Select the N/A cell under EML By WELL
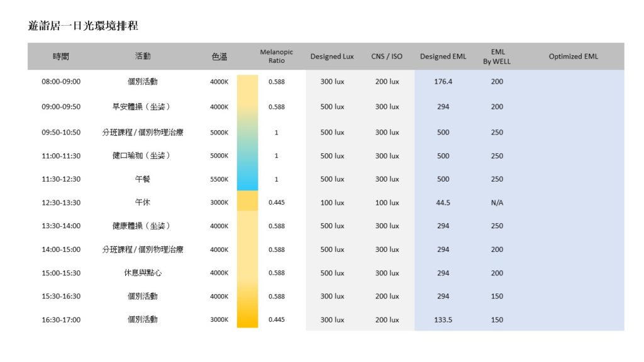 coord(497,203)
